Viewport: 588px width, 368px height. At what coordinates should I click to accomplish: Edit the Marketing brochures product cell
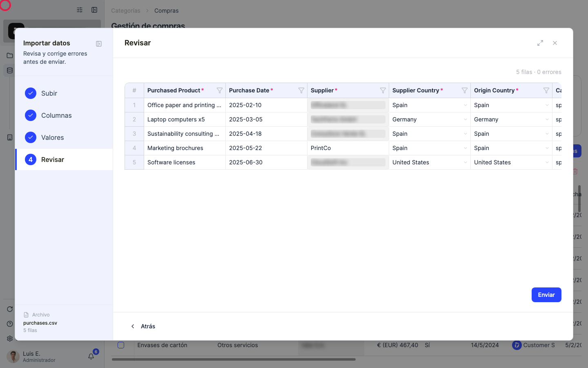185,148
